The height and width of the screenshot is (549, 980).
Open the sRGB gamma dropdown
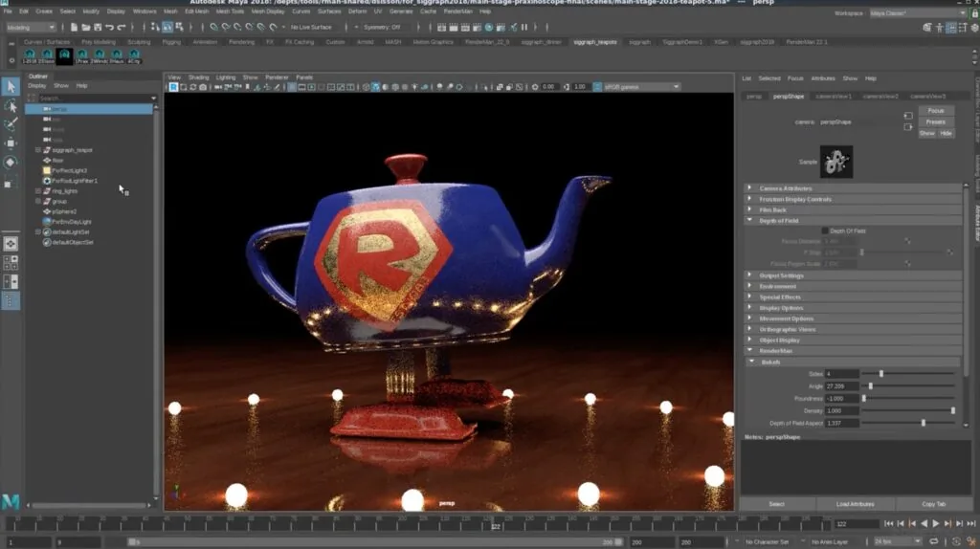(642, 87)
